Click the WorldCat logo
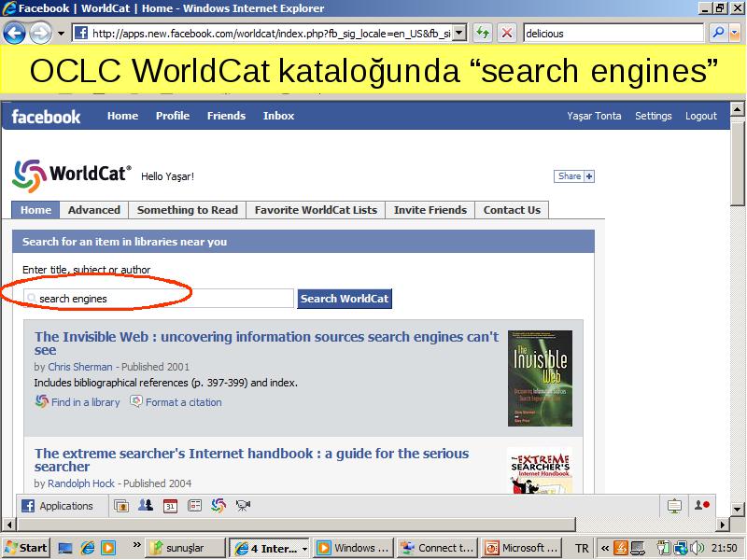The height and width of the screenshot is (560, 747). pyautogui.click(x=72, y=175)
